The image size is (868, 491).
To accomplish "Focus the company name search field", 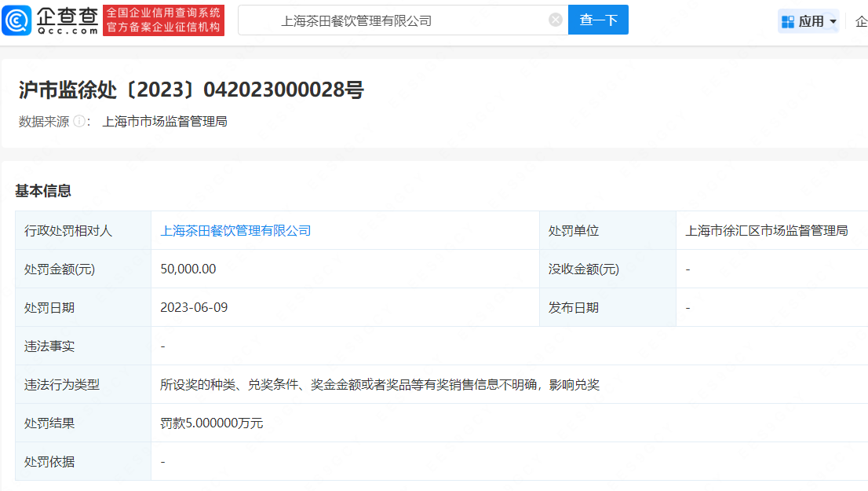I will 392,21.
